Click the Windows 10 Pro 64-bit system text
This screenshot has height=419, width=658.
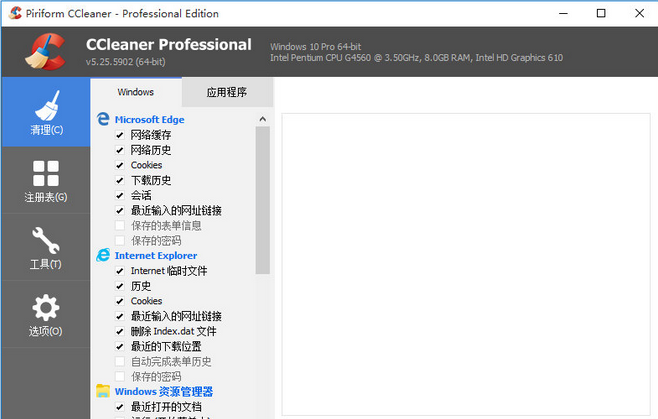316,47
